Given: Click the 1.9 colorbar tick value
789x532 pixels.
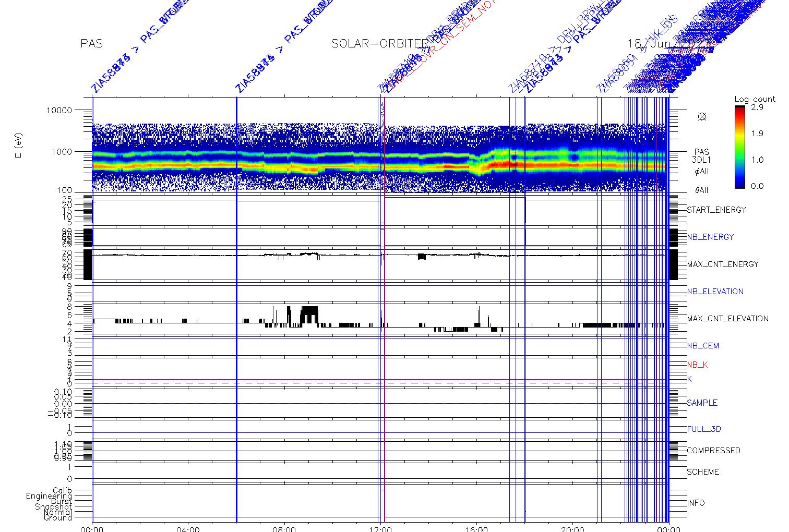Looking at the screenshot, I should 757,134.
